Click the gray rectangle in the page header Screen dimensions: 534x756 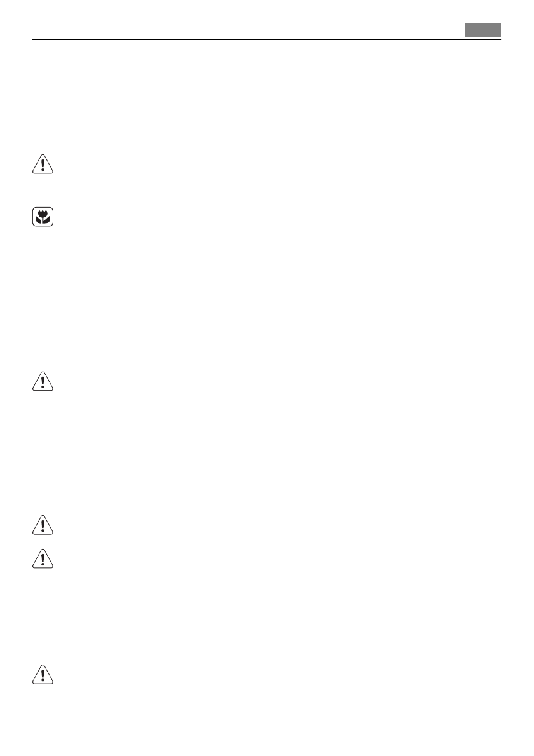(x=483, y=30)
